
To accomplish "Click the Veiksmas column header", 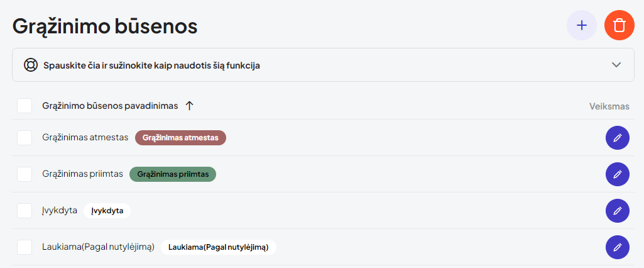I will click(x=609, y=106).
